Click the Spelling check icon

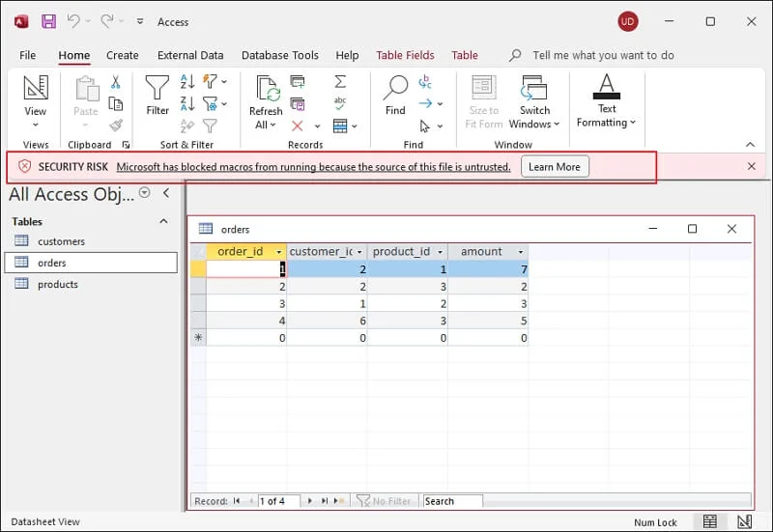click(340, 103)
